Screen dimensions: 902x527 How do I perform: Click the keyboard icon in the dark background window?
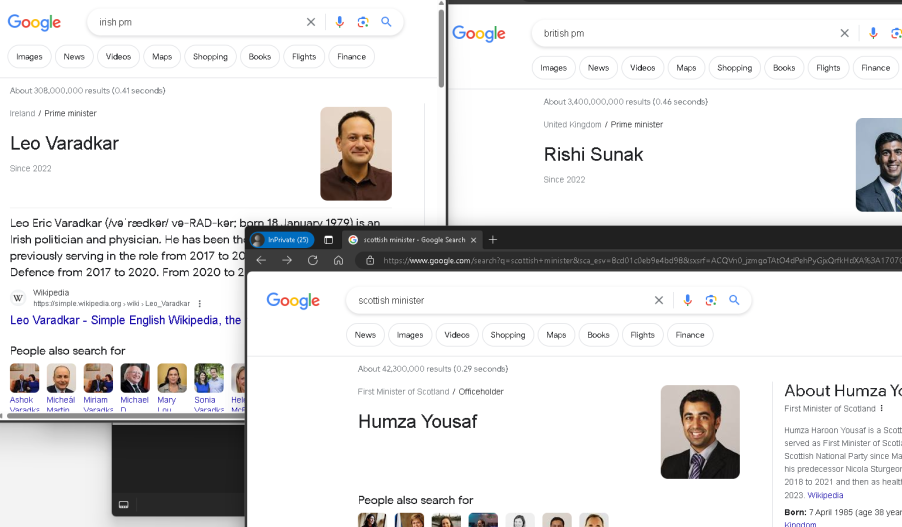pyautogui.click(x=123, y=505)
